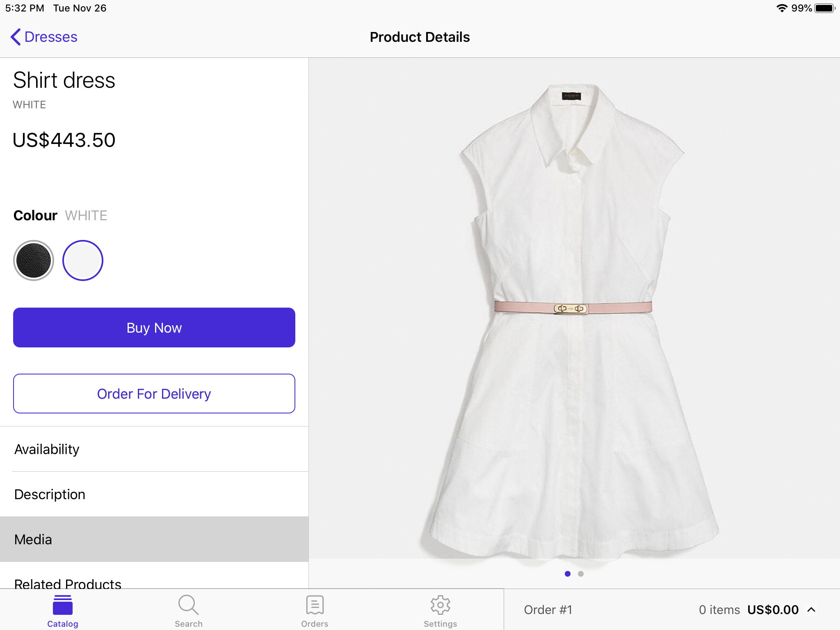Select the white color swatch
Screen dimensions: 840x630
(81, 259)
